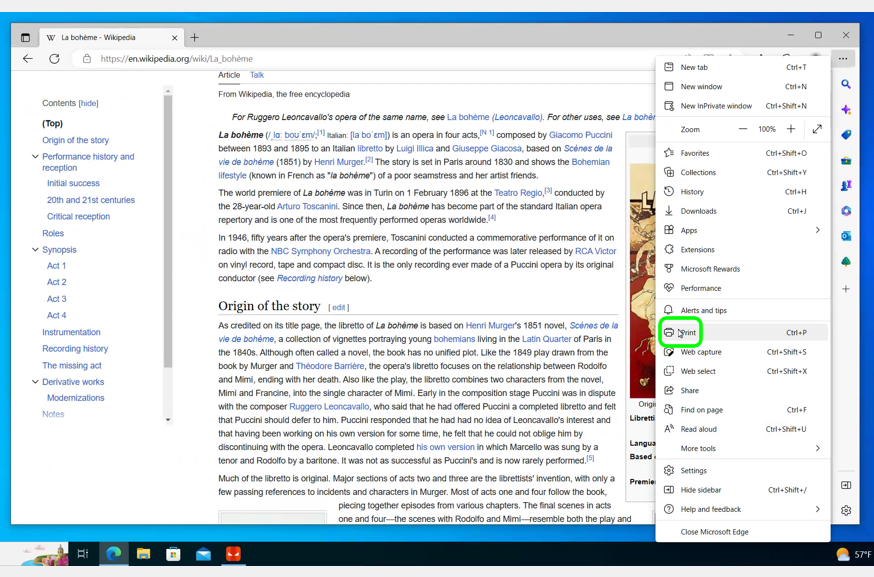Open the tab actions menu icon
The image size is (874, 577).
point(26,38)
